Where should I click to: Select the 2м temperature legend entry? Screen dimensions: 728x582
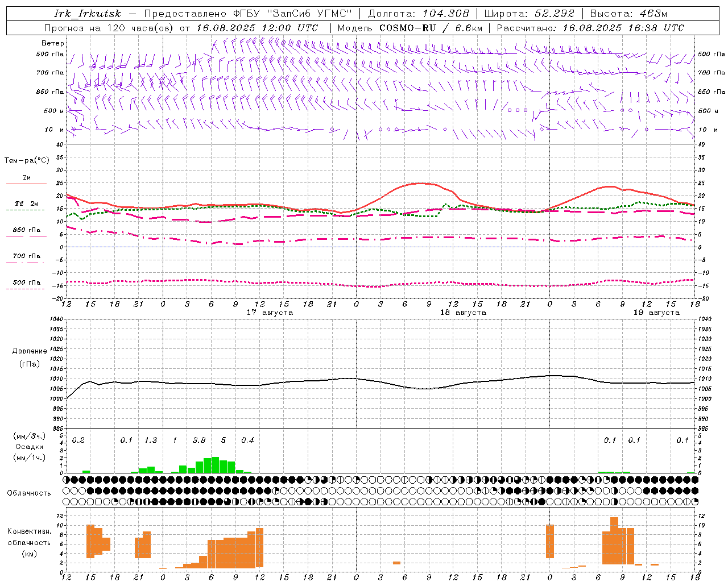[x=27, y=177]
